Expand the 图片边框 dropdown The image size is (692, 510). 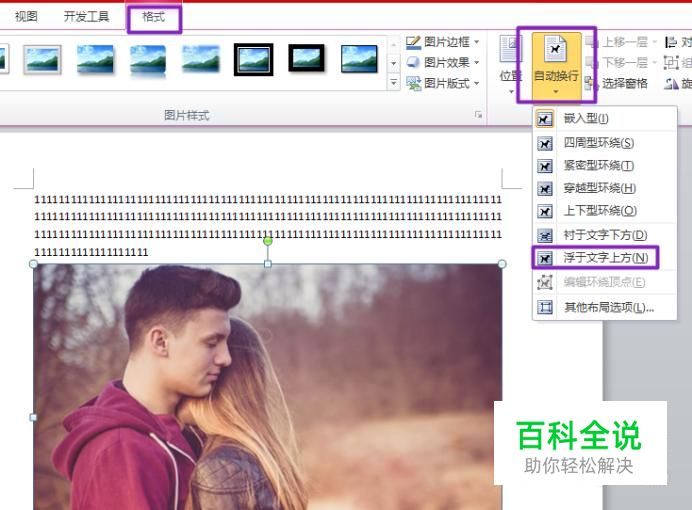point(477,42)
